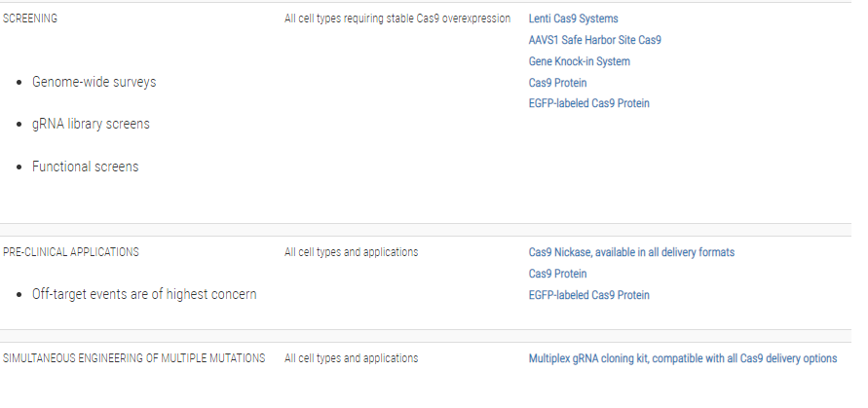Visit the Multiplex gRNA cloning kit link
Image resolution: width=868 pixels, height=408 pixels.
(682, 358)
